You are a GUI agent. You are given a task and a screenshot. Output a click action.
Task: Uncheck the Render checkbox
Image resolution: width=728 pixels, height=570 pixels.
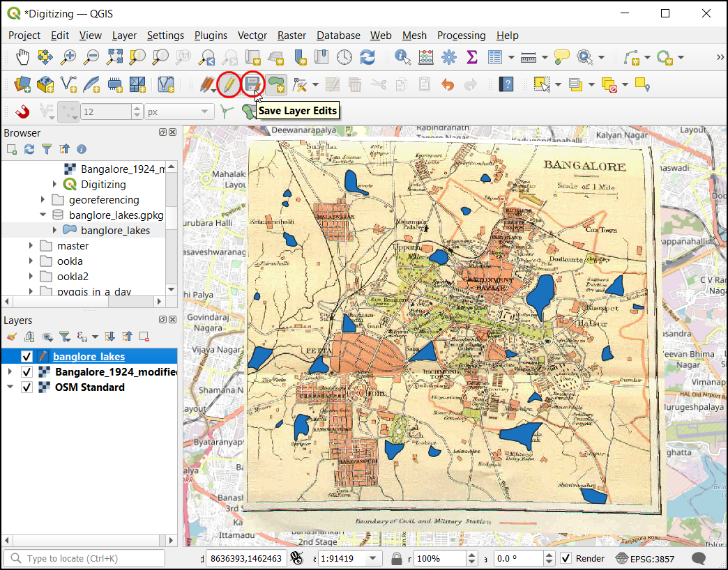pos(566,559)
